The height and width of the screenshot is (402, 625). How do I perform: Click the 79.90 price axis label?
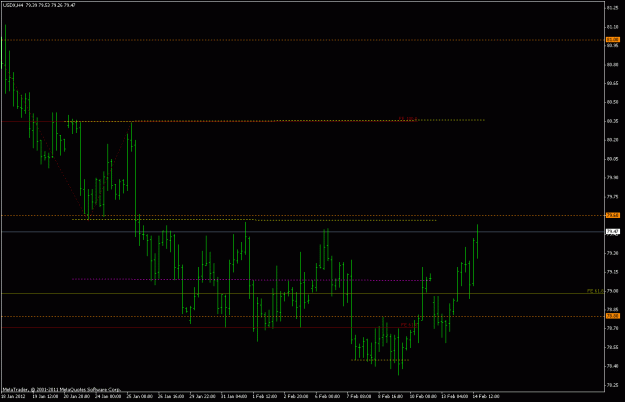[x=613, y=178]
